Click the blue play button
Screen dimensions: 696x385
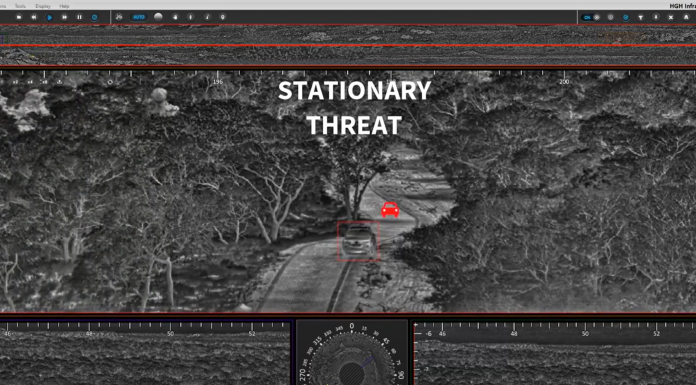pyautogui.click(x=49, y=17)
